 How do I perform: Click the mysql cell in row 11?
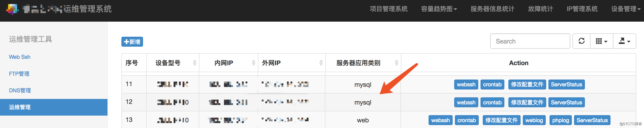pos(363,85)
